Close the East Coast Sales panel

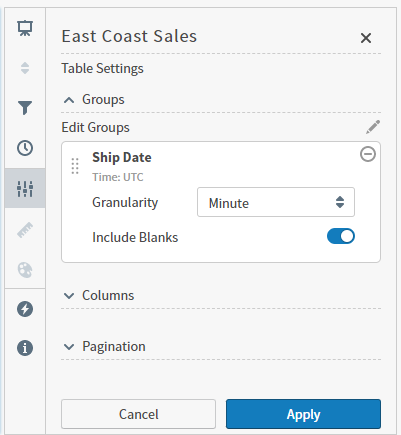[x=366, y=38]
